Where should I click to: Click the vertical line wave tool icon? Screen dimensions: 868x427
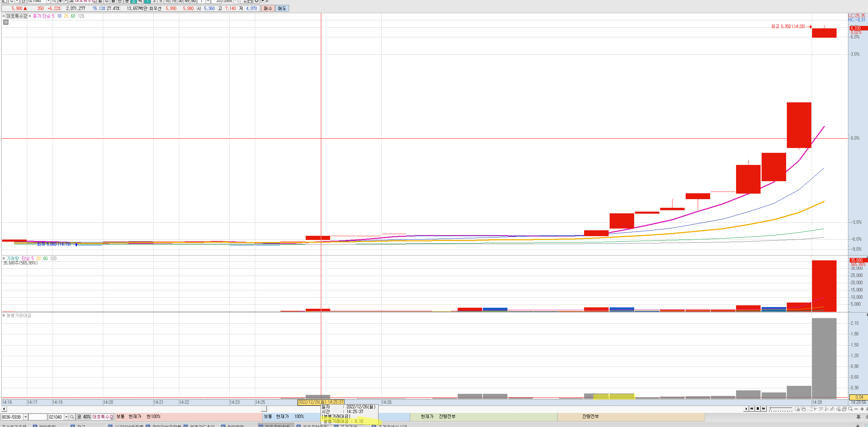[827, 409]
